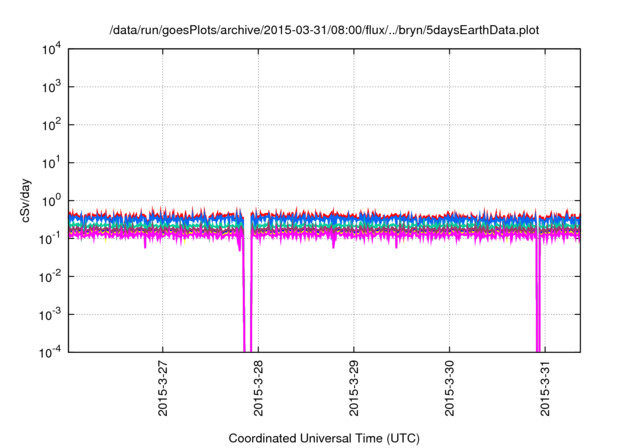Select the 10^2 y-axis tick label

[x=52, y=125]
